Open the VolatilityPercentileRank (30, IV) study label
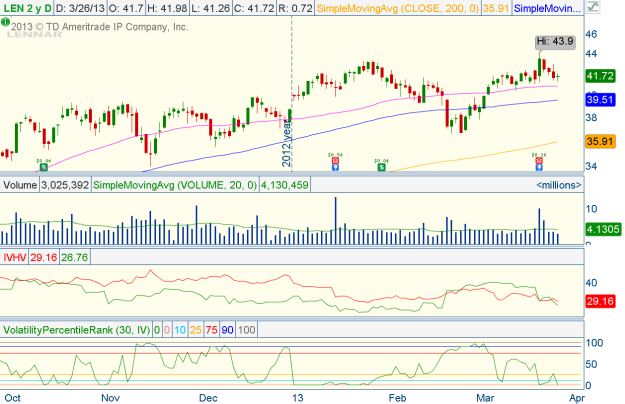This screenshot has height=404, width=625. pos(77,329)
